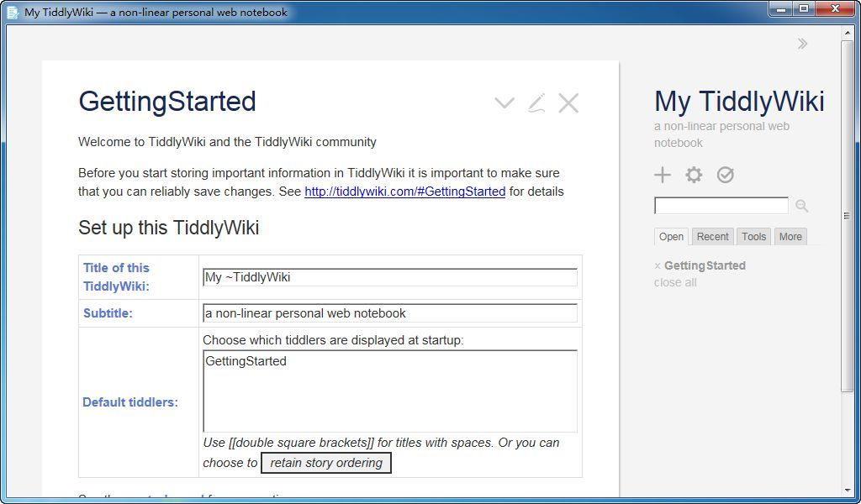Click the GettingStarted tiddler title
861x504 pixels.
coord(167,102)
